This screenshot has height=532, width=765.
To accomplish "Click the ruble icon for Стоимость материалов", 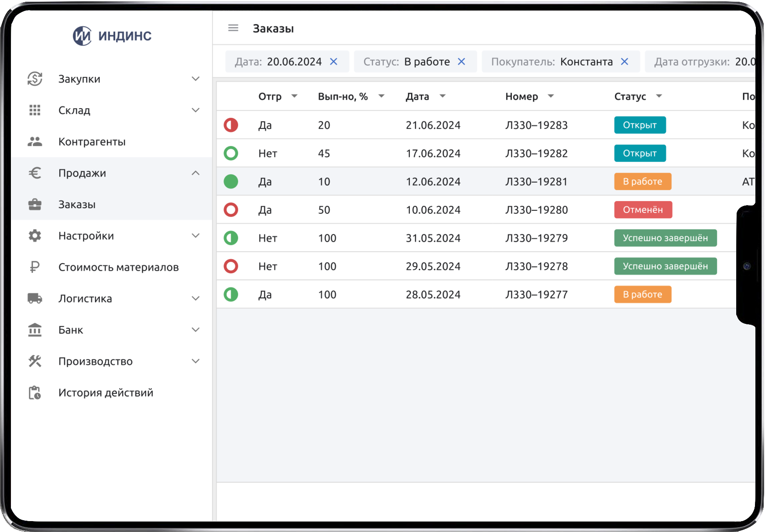I will pos(35,267).
